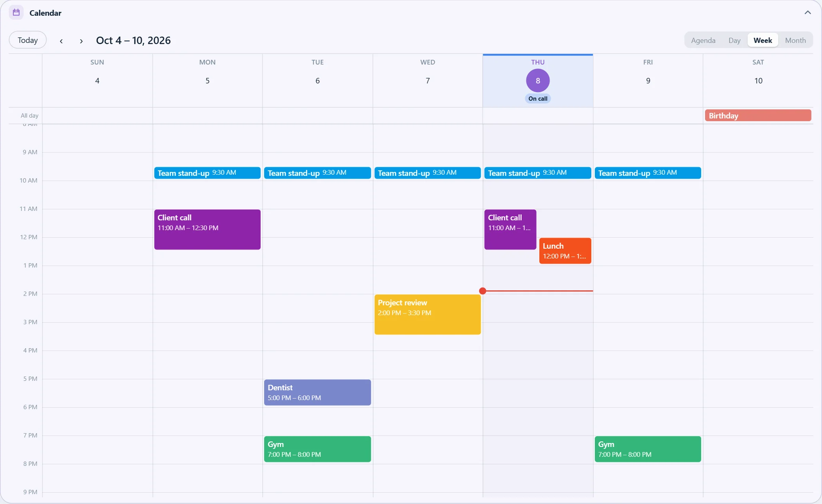Select the Week view tab
822x504 pixels.
(x=763, y=40)
